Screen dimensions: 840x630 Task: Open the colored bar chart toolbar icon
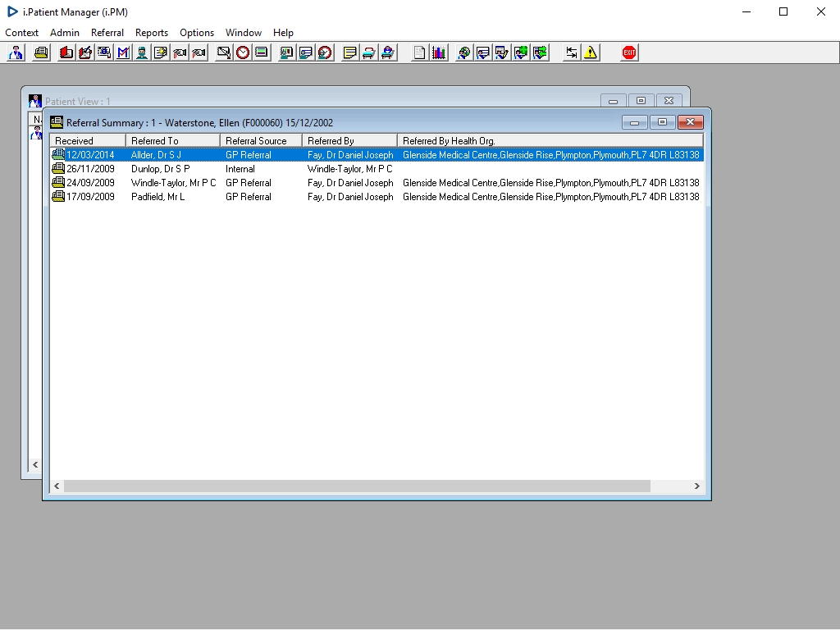pos(439,52)
